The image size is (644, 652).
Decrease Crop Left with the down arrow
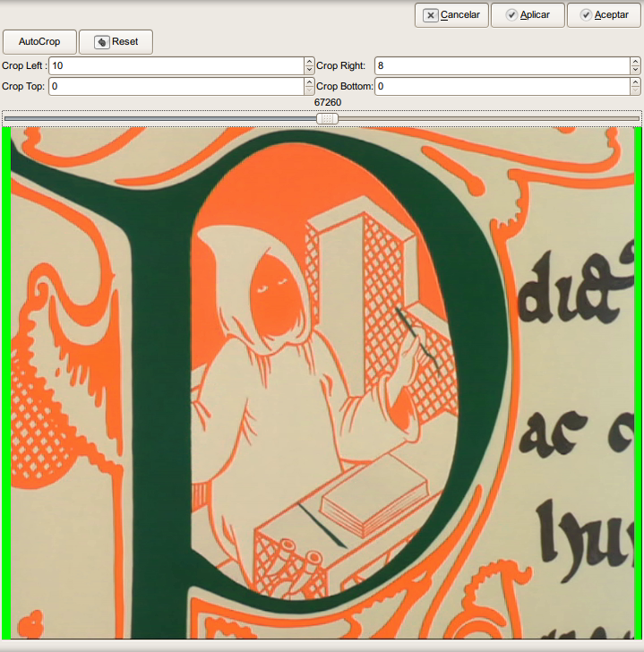pos(309,71)
